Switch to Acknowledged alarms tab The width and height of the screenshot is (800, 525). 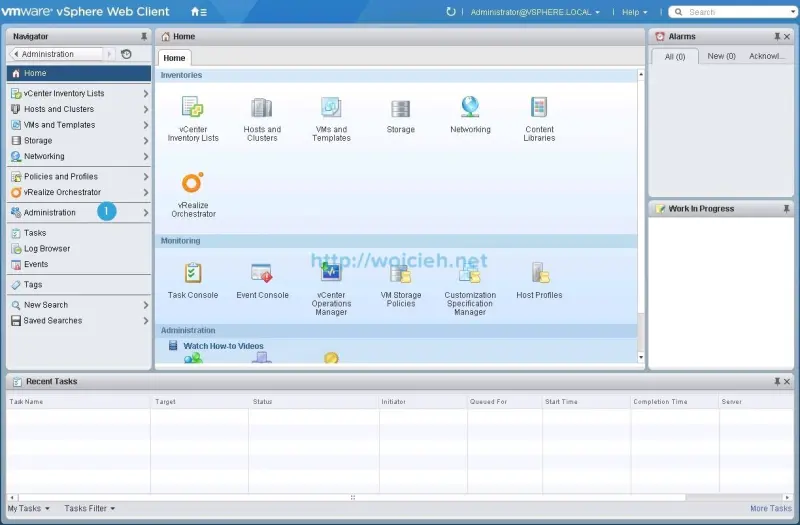(x=766, y=56)
